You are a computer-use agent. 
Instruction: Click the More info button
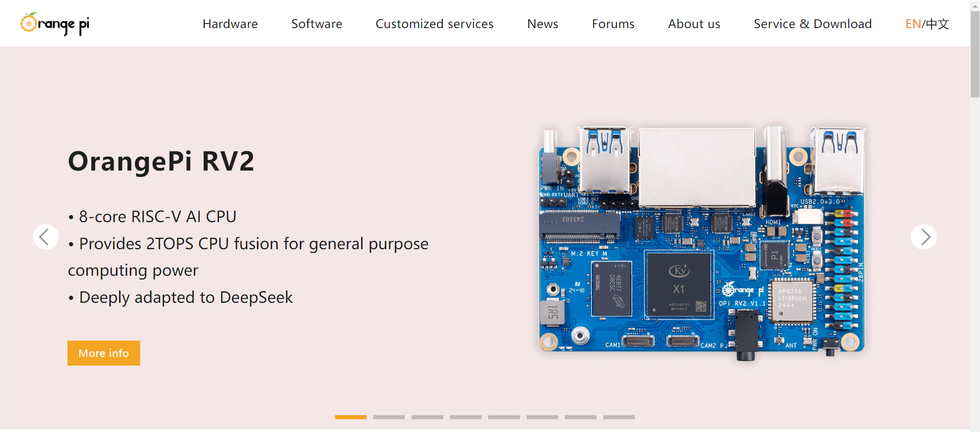tap(104, 353)
